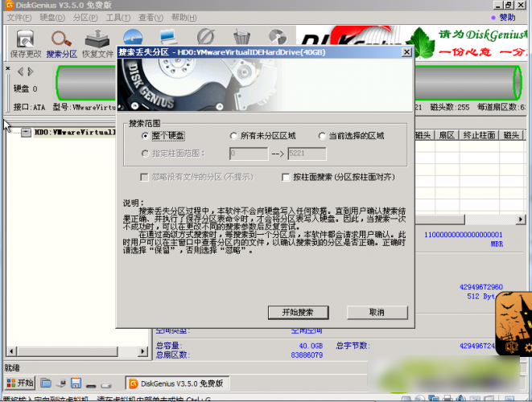The image size is (532, 402).
Task: Click the green leaf donation banner
Action: click(420, 43)
